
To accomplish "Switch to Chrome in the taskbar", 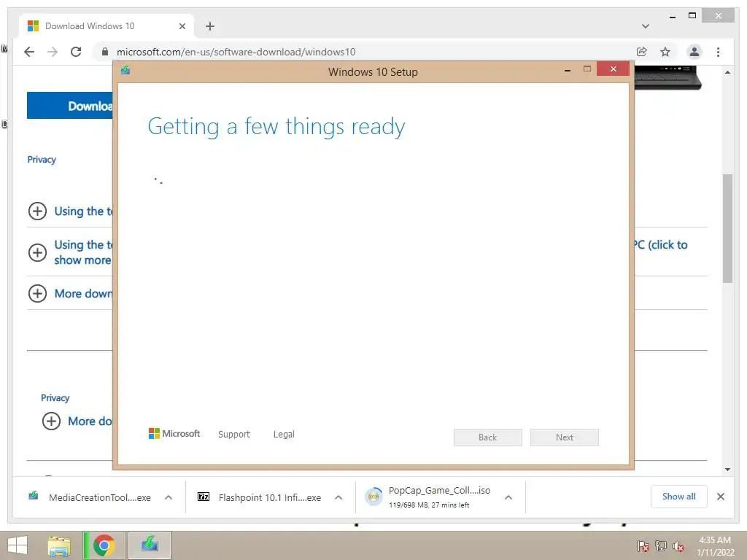I will point(104,545).
